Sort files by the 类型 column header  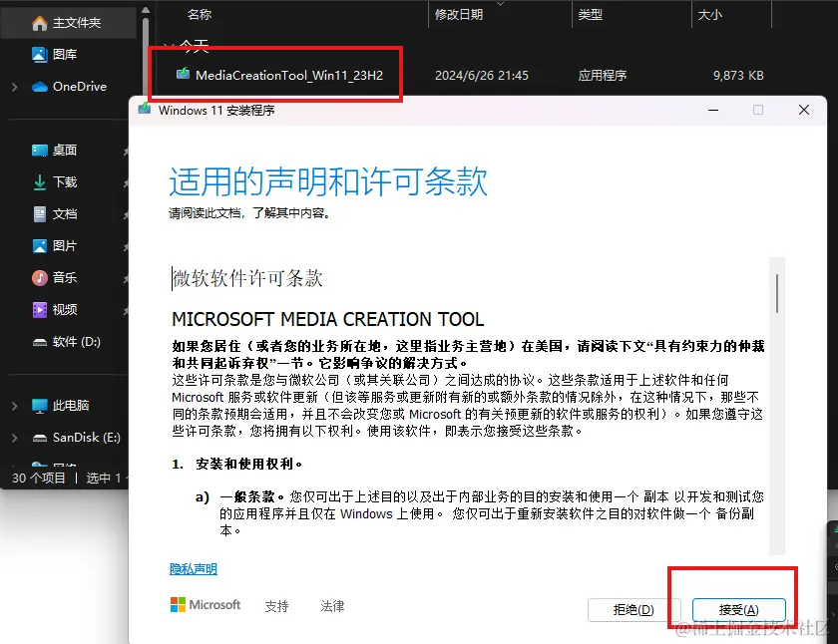point(591,14)
